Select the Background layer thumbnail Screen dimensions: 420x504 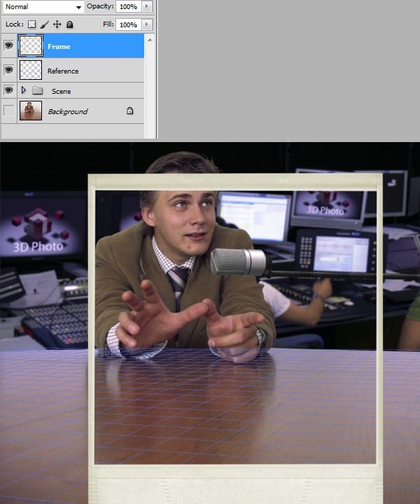(31, 111)
